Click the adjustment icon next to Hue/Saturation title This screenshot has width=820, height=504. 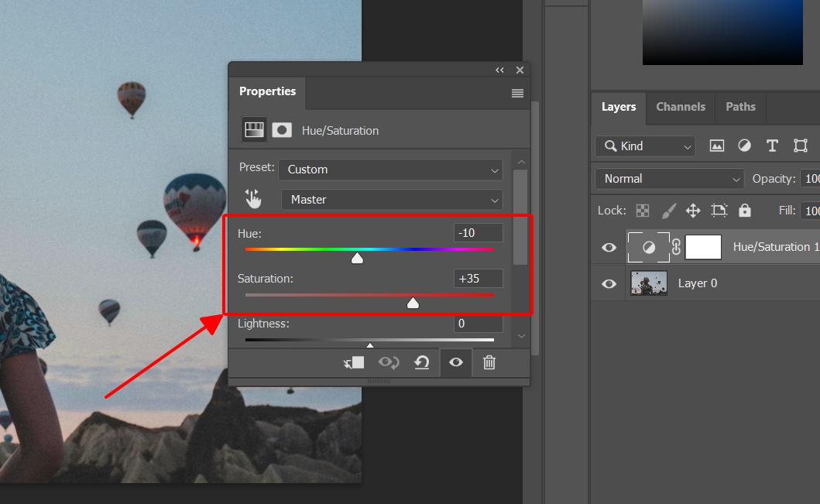tap(253, 129)
